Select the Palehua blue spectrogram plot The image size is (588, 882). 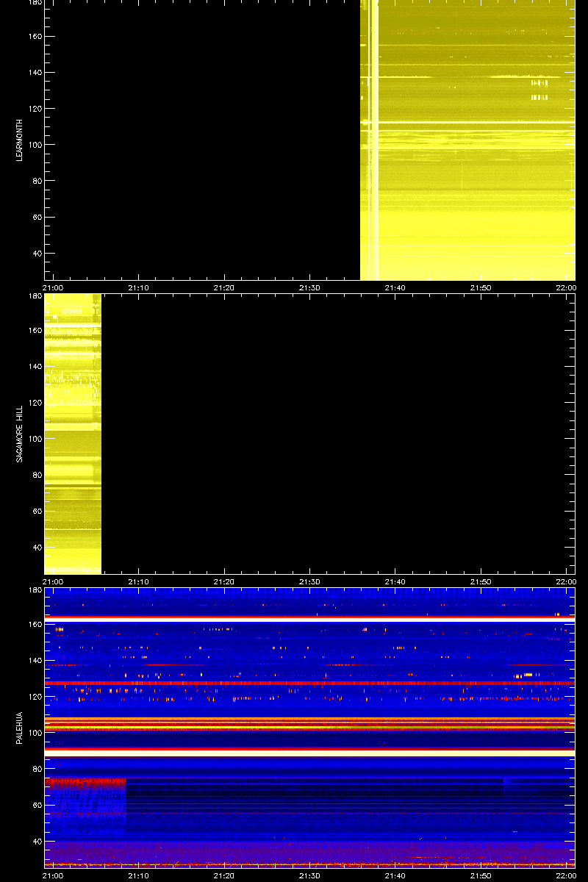click(x=309, y=728)
